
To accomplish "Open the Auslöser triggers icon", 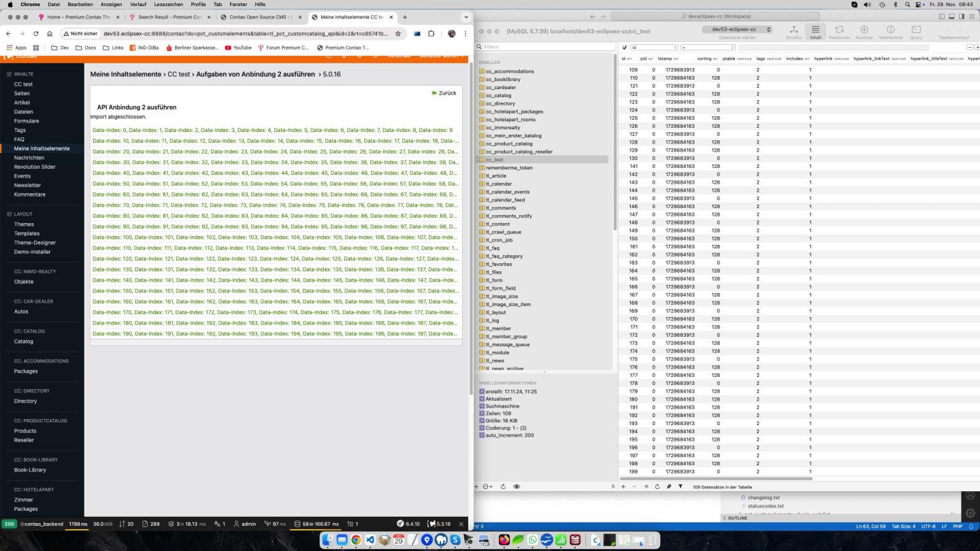I will 864,32.
